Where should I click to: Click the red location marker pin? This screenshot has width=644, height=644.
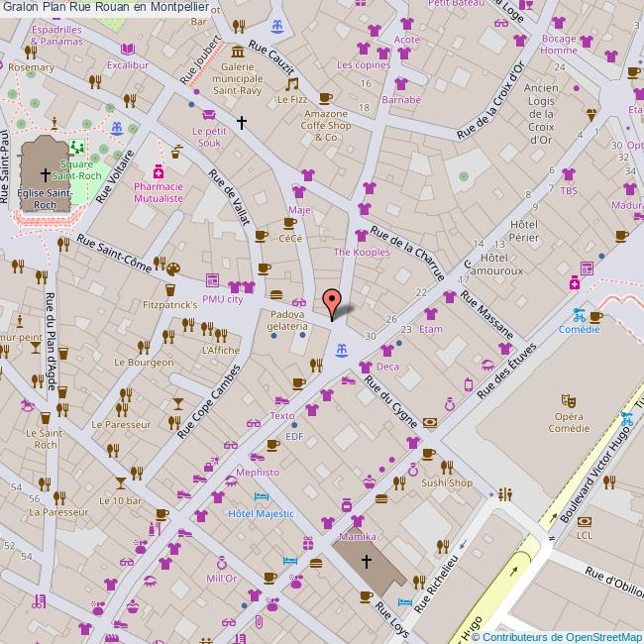click(332, 301)
